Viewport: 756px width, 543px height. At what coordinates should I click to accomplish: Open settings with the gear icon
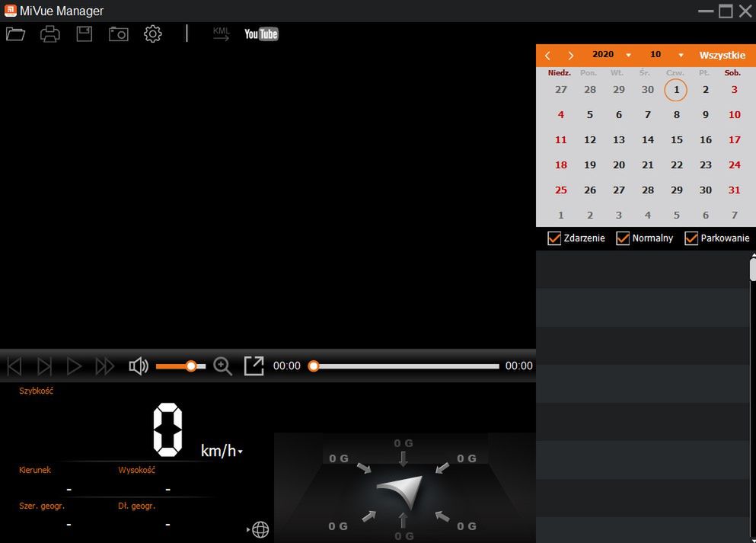point(153,34)
